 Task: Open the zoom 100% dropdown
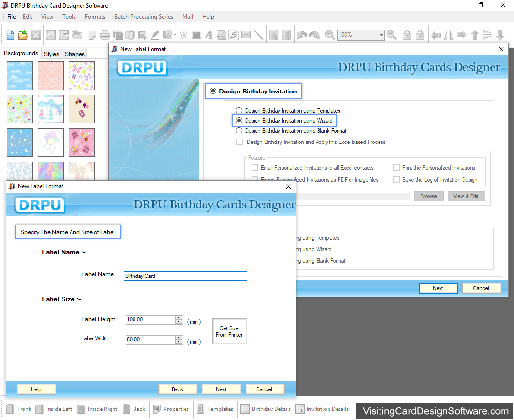point(381,35)
